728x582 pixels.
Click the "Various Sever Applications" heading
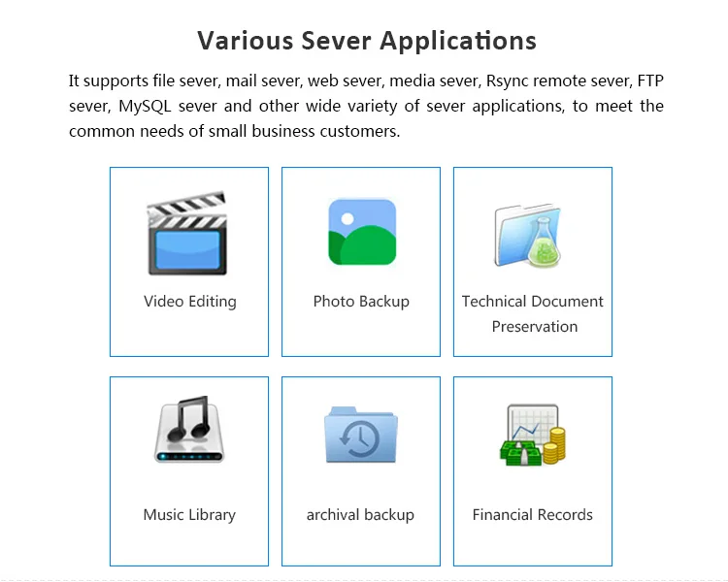(x=367, y=41)
